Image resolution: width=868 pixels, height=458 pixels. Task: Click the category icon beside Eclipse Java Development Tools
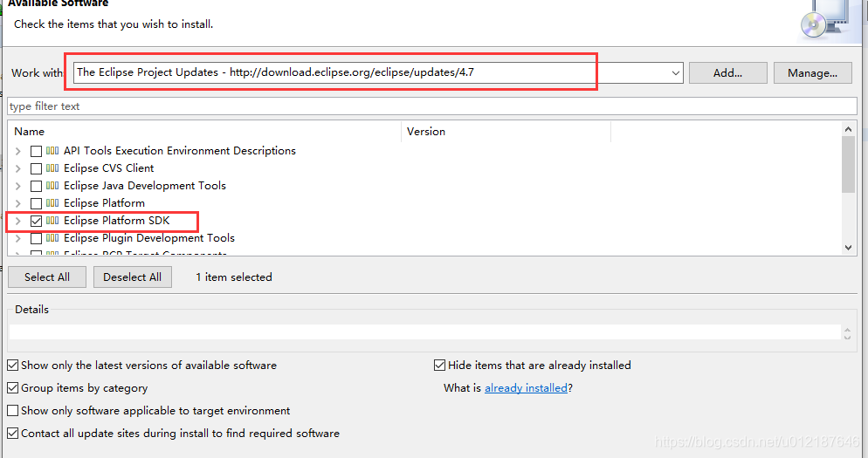pyautogui.click(x=52, y=185)
